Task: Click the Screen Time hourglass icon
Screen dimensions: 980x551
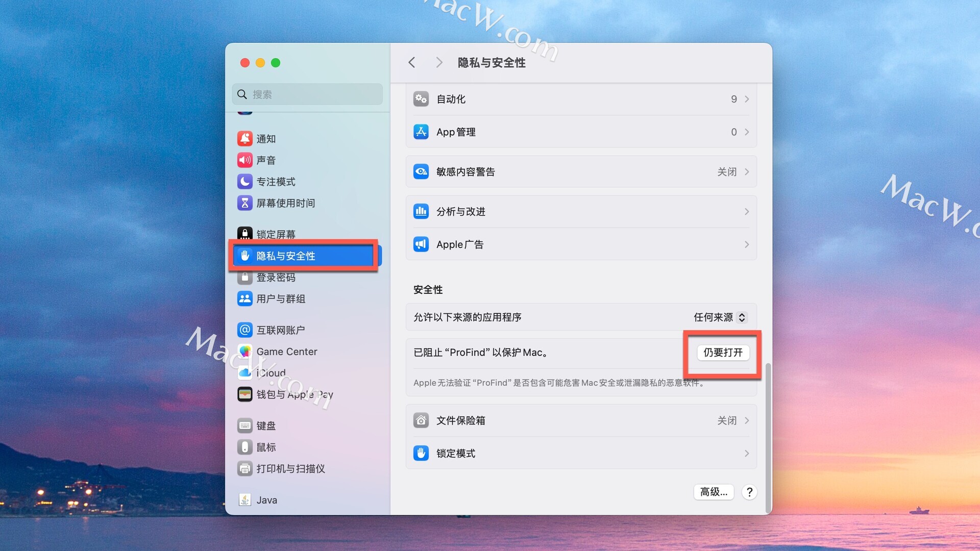Action: coord(244,203)
